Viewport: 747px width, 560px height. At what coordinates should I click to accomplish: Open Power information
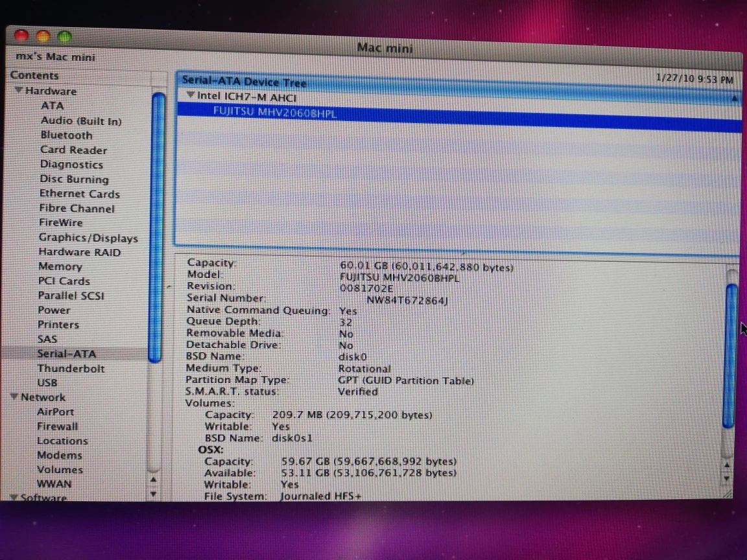pos(54,310)
